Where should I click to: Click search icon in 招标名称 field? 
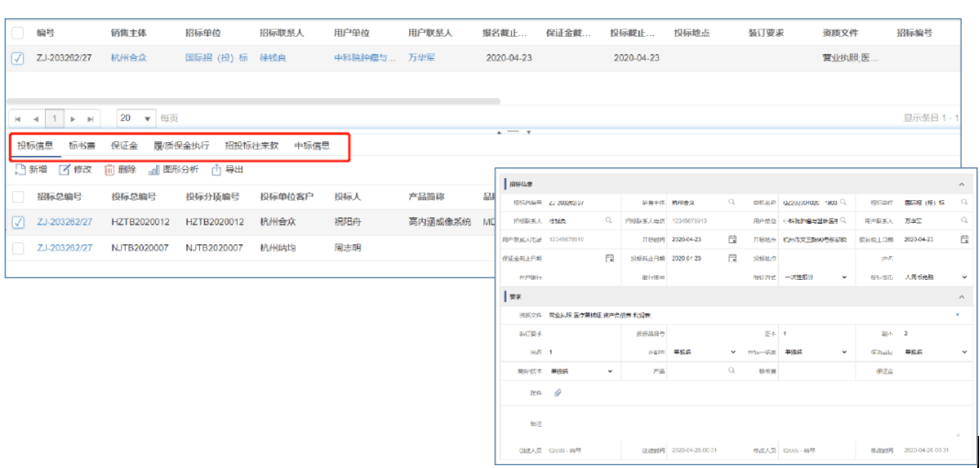[x=843, y=203]
